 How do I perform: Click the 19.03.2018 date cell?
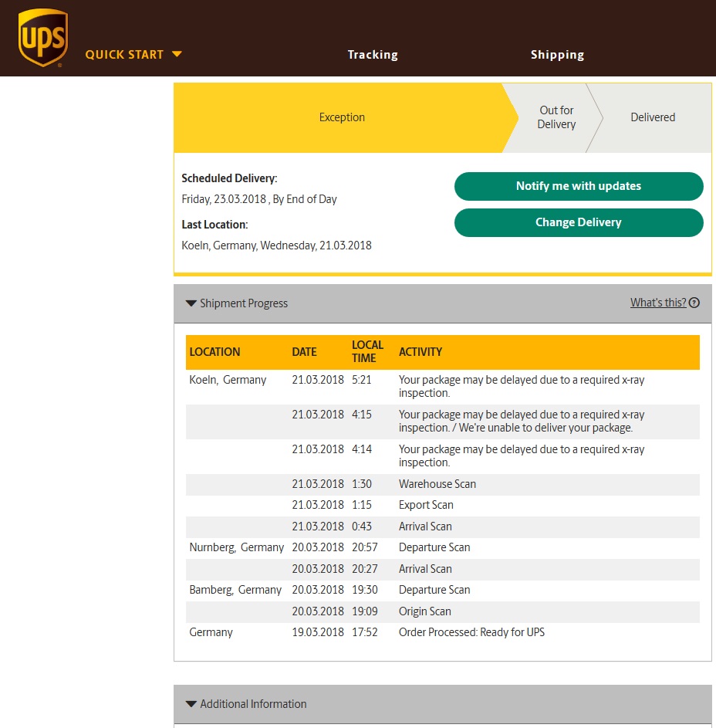click(x=318, y=632)
